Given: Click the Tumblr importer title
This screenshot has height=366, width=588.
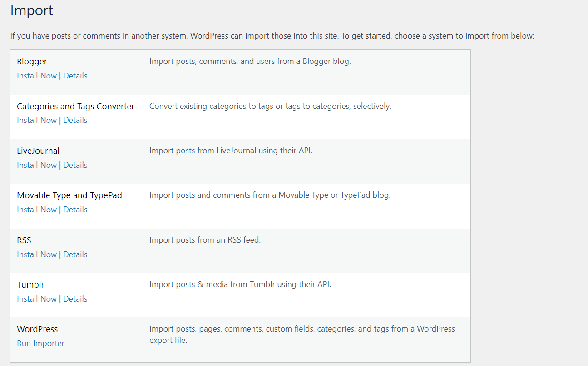Looking at the screenshot, I should click(x=30, y=284).
